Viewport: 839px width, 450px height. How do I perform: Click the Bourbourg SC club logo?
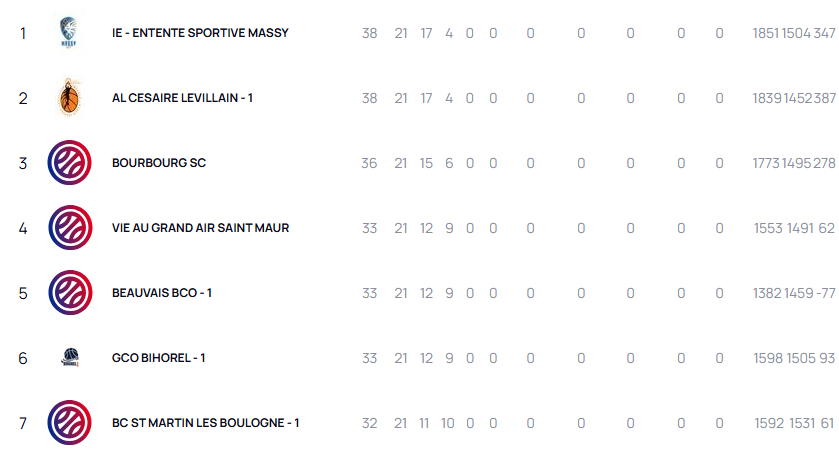[69, 163]
